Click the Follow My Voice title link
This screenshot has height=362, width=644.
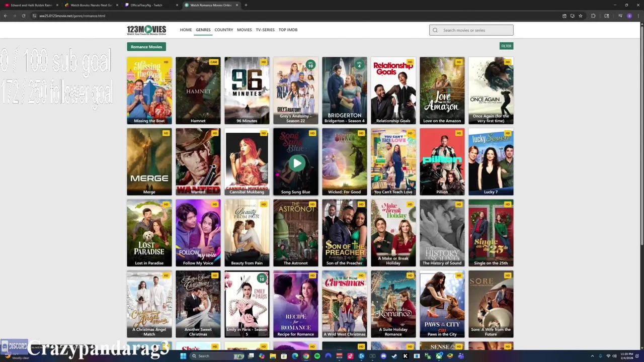pos(198,263)
